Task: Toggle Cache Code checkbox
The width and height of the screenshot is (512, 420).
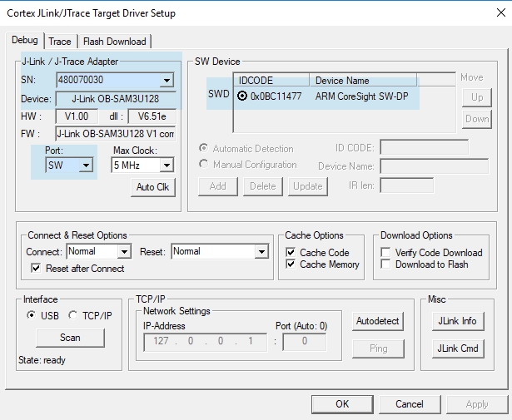Action: [x=291, y=252]
